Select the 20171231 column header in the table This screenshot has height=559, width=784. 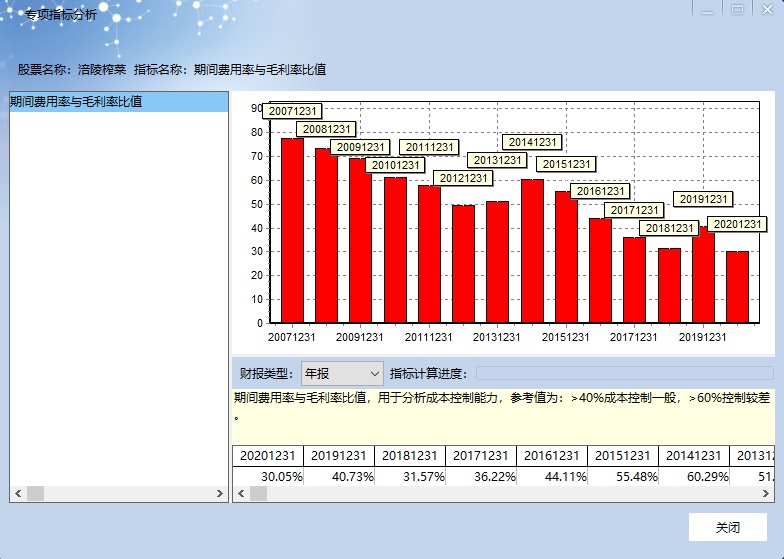coord(480,456)
